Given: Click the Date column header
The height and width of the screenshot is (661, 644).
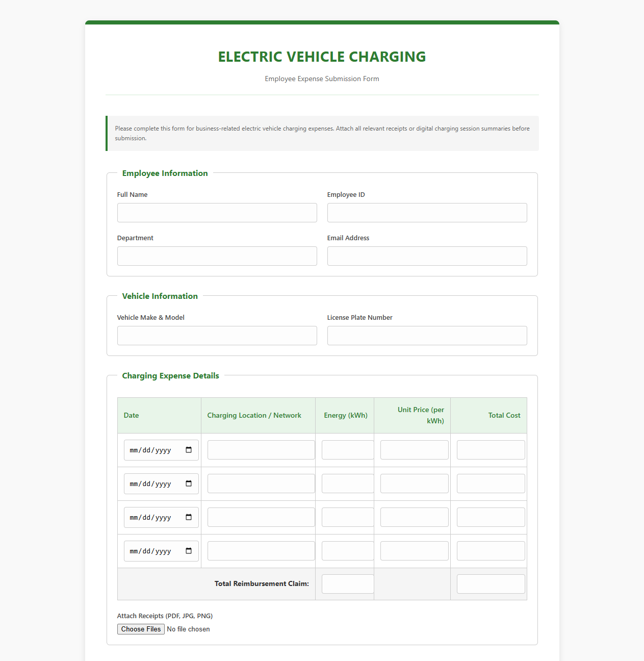Looking at the screenshot, I should coord(159,415).
